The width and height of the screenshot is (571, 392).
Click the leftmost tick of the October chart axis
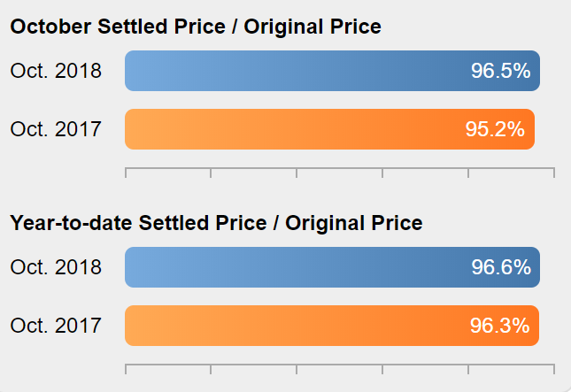pyautogui.click(x=126, y=173)
